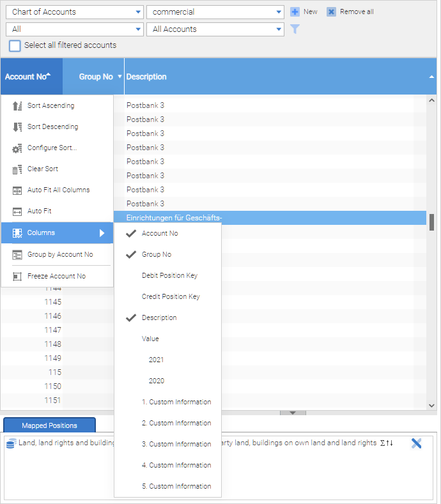Screen dimensions: 441x504
Task: Click the Sort Ascending icon in menu
Action: [17, 106]
